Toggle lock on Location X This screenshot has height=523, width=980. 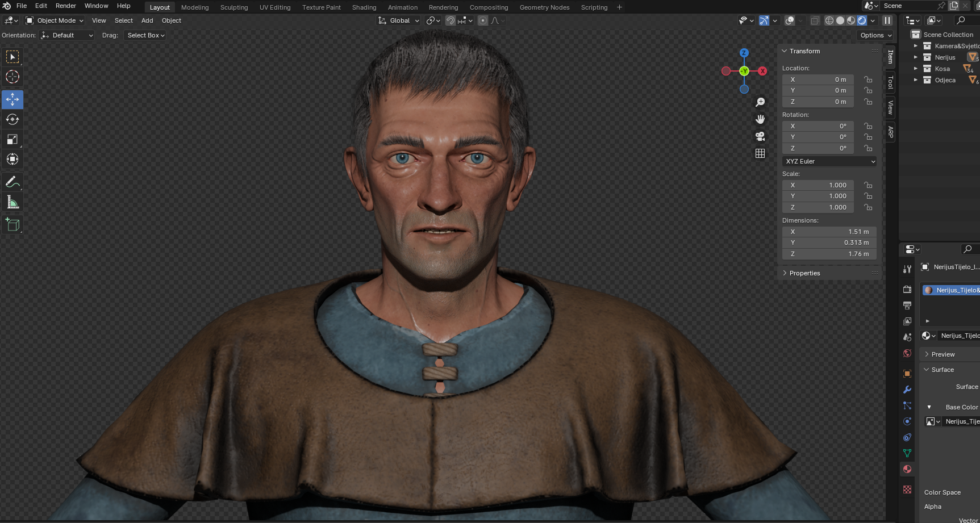click(868, 80)
